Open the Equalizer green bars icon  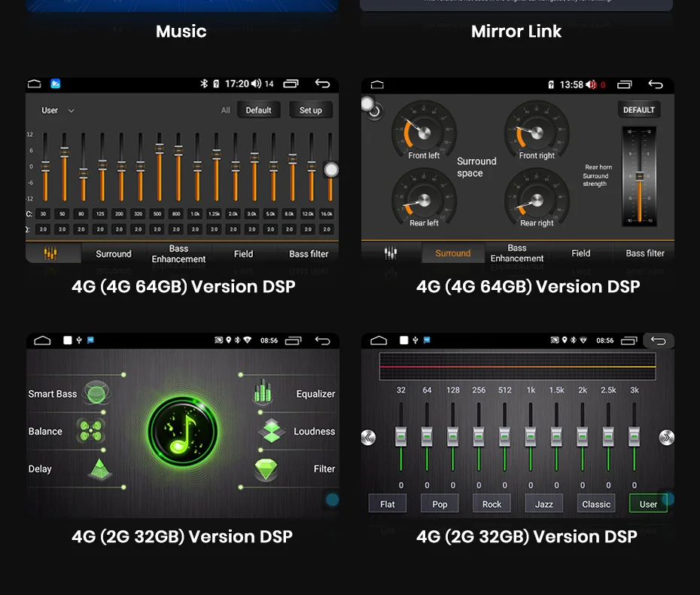point(263,392)
